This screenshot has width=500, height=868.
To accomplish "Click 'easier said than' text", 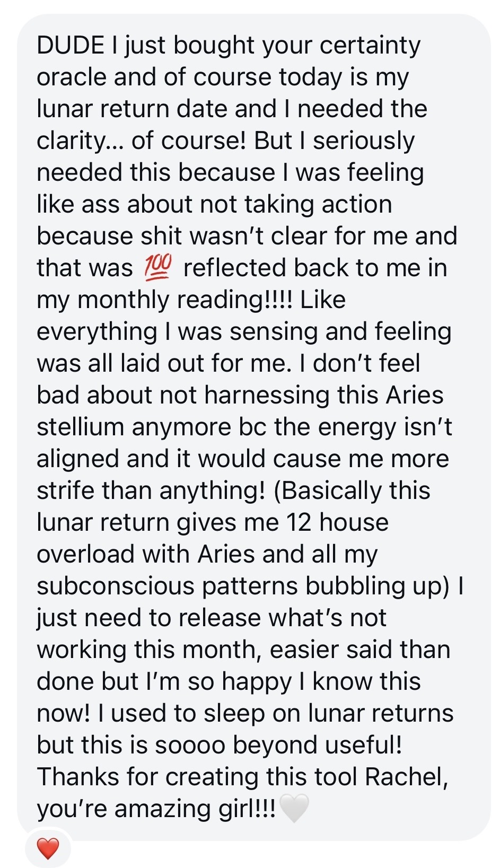I will click(360, 650).
